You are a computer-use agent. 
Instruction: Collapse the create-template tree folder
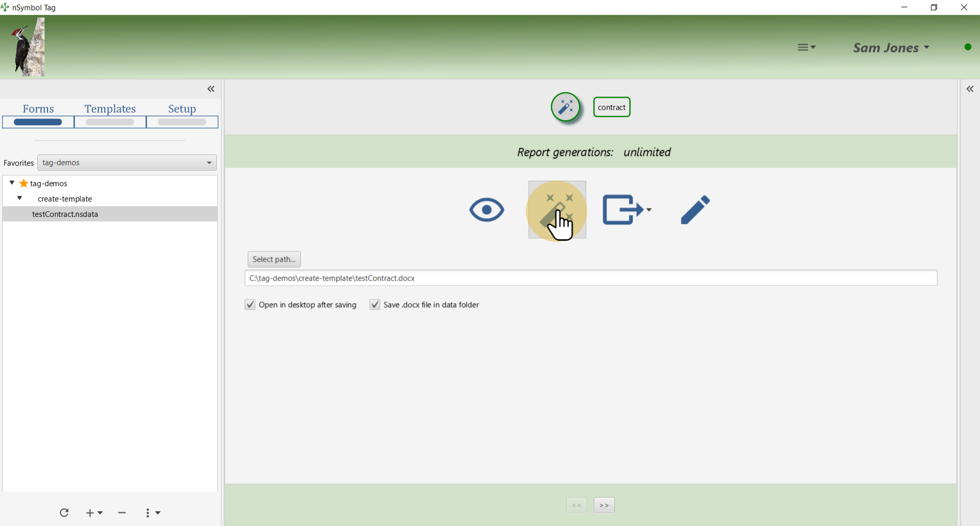click(20, 198)
